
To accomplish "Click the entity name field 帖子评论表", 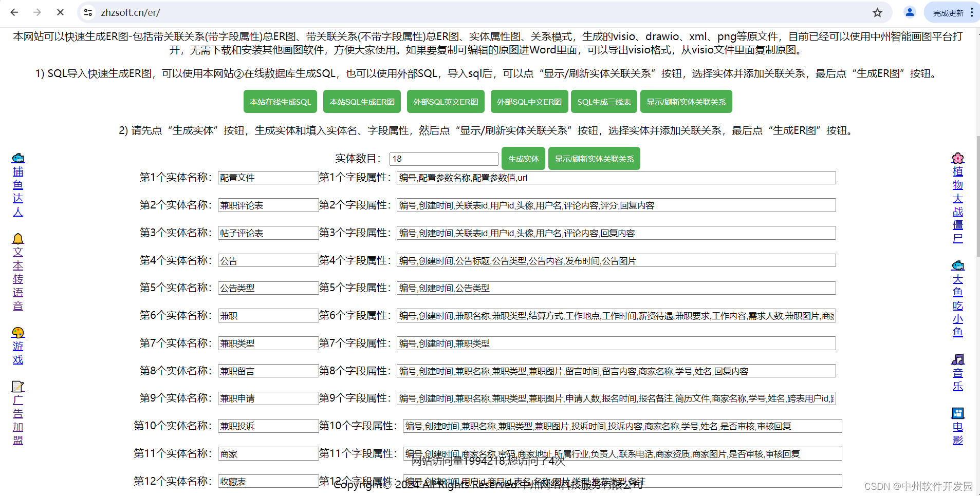I will tap(268, 233).
